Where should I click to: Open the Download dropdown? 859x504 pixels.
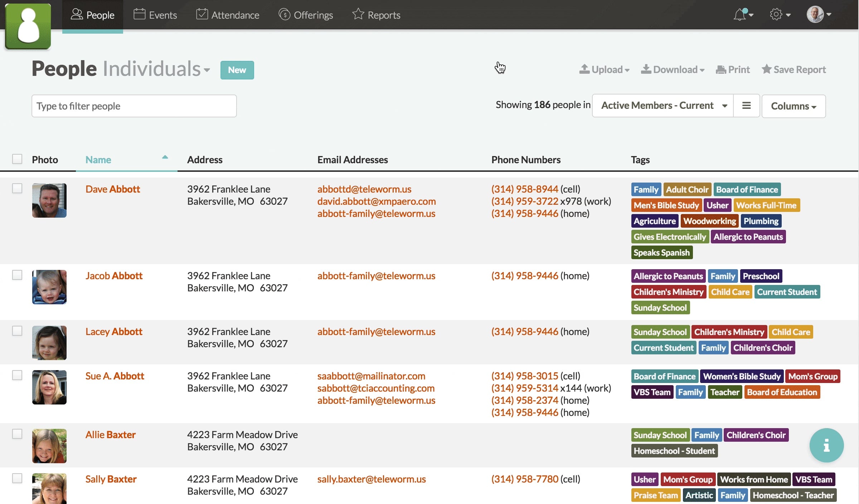click(x=673, y=69)
